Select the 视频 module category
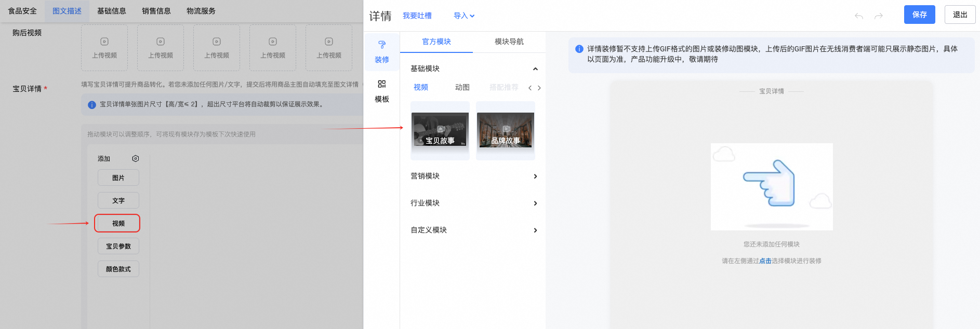980x329 pixels. [x=421, y=87]
